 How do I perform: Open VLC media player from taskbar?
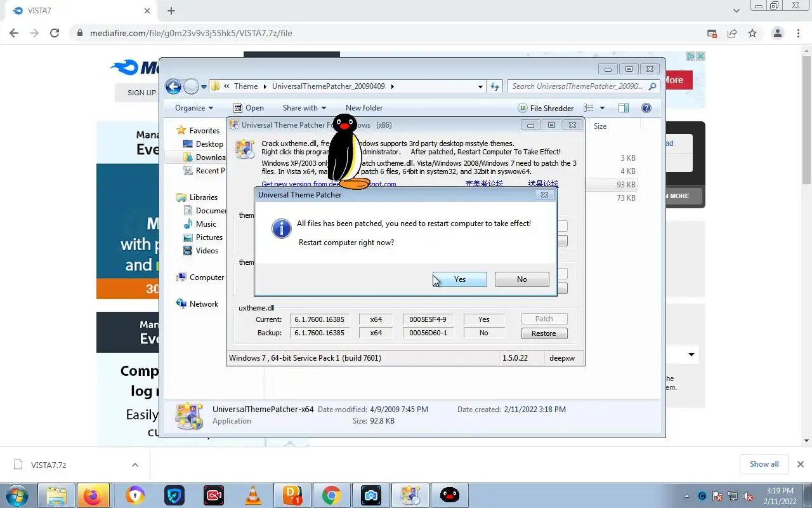click(x=253, y=495)
